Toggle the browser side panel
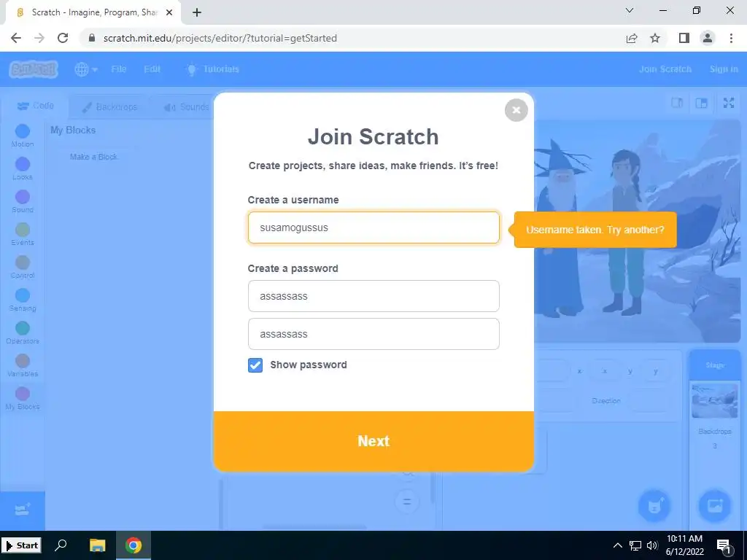747x560 pixels. tap(684, 38)
